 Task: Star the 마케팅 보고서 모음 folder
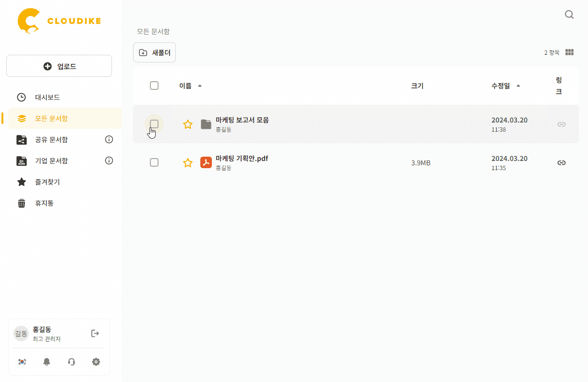tap(188, 124)
